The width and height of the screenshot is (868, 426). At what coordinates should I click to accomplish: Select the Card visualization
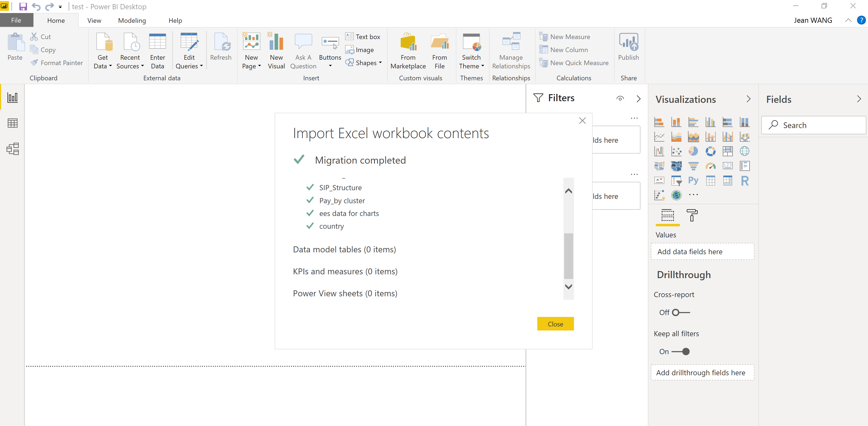pos(727,166)
